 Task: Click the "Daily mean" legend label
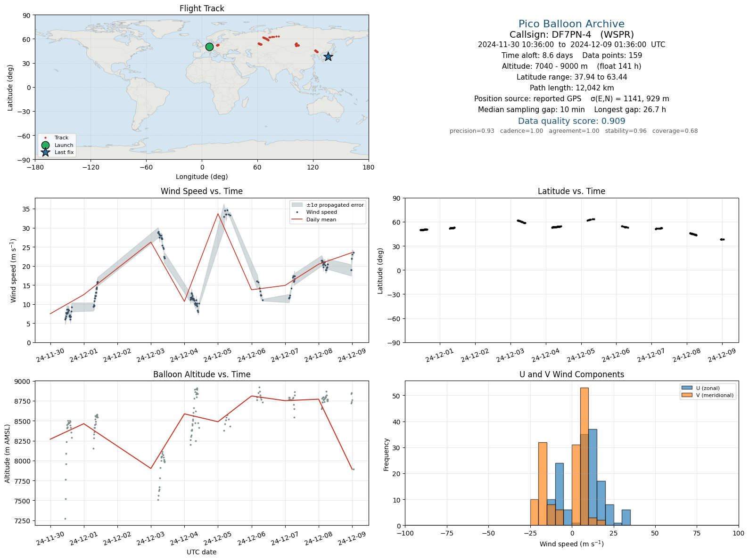pos(321,219)
